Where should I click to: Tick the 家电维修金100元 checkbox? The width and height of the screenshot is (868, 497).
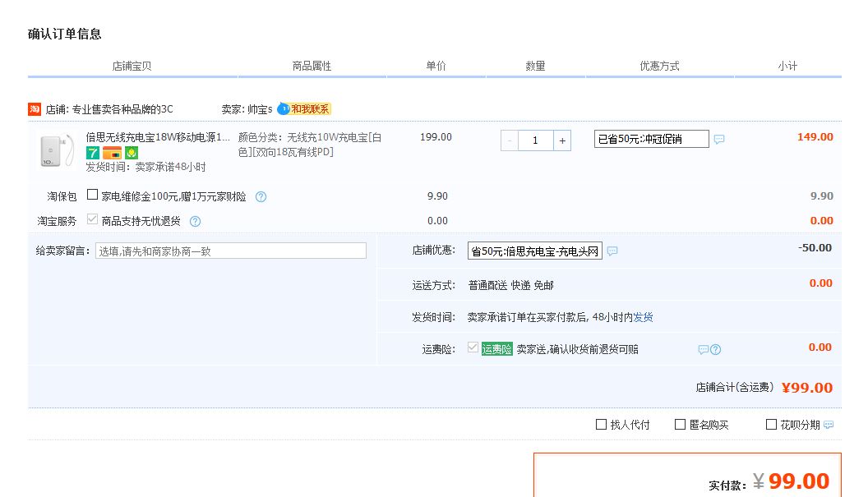coord(92,194)
